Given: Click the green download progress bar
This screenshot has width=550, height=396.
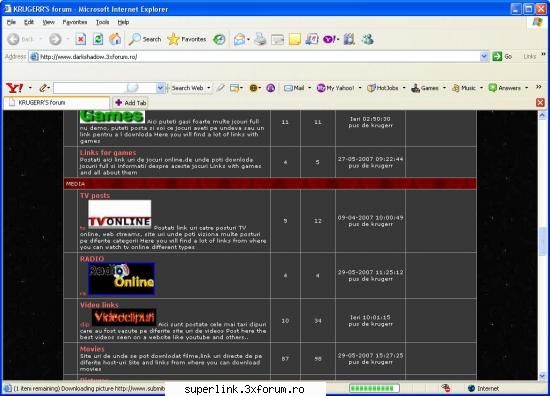Looking at the screenshot, I should tap(374, 388).
